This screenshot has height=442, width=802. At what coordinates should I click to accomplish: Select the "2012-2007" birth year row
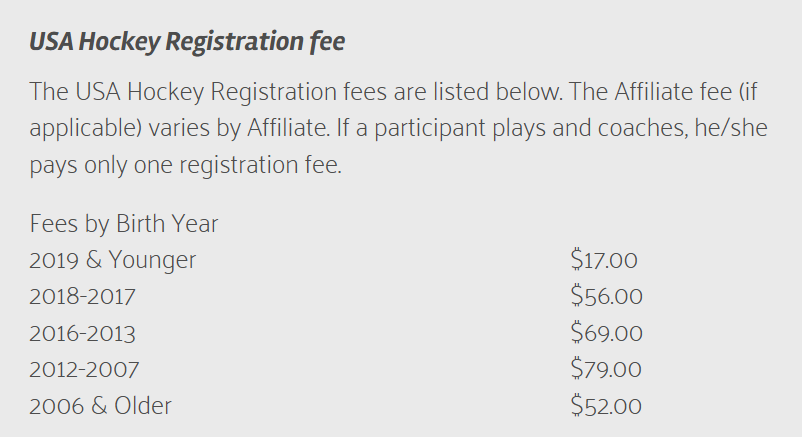pos(84,369)
